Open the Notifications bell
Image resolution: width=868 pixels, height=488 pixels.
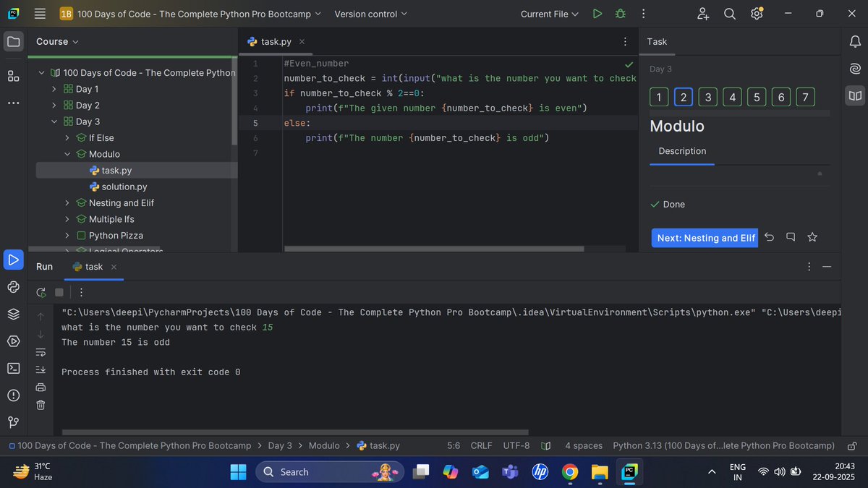(855, 42)
